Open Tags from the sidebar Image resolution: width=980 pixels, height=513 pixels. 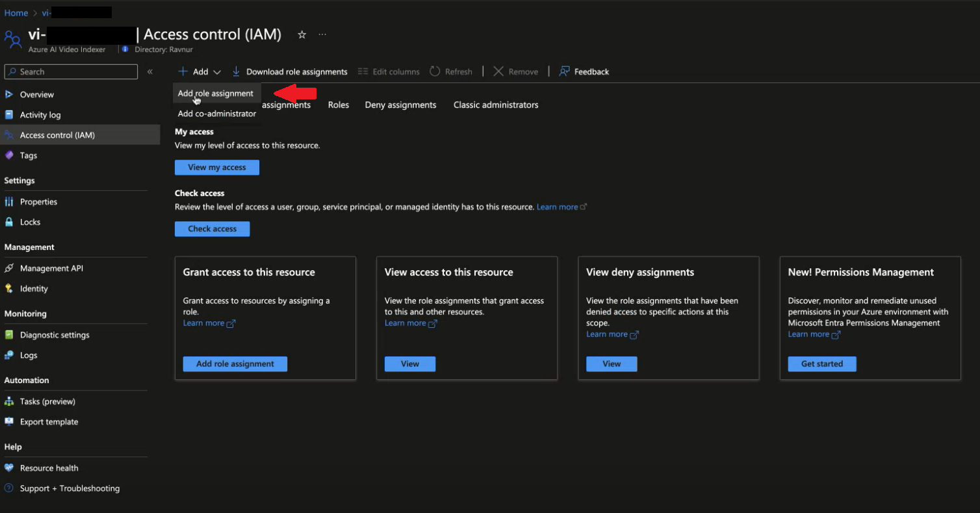[x=28, y=156]
